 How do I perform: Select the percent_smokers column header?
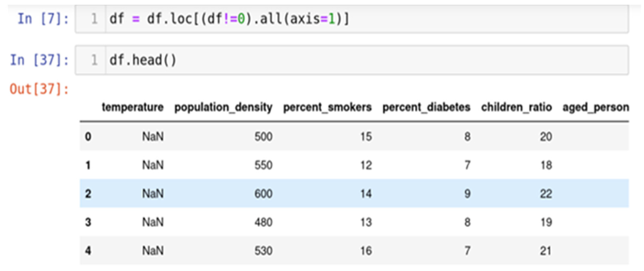(x=327, y=107)
